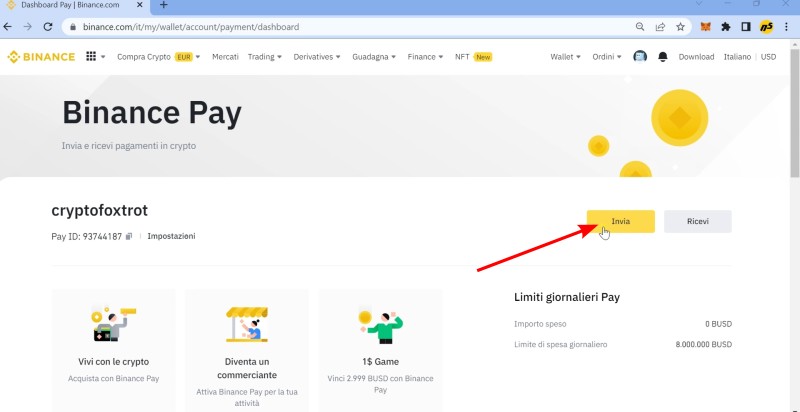Click the Limiti giornalieri Pay heading
This screenshot has width=800, height=412.
click(x=567, y=297)
